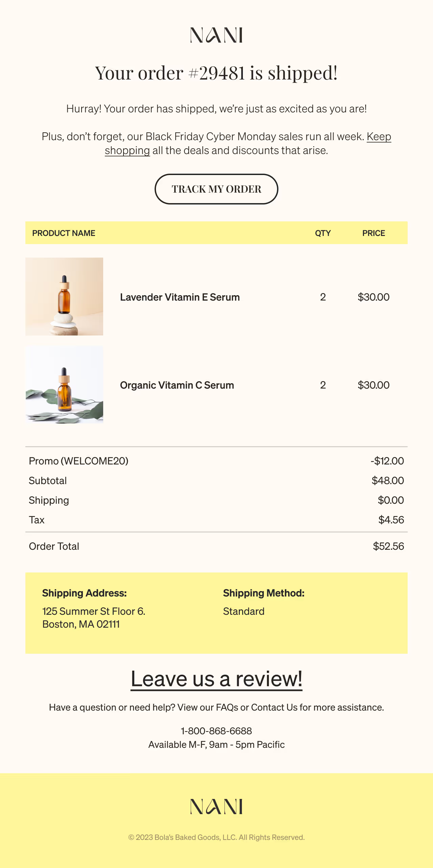The width and height of the screenshot is (433, 868).
Task: Click the Contact Us link
Action: (x=274, y=708)
